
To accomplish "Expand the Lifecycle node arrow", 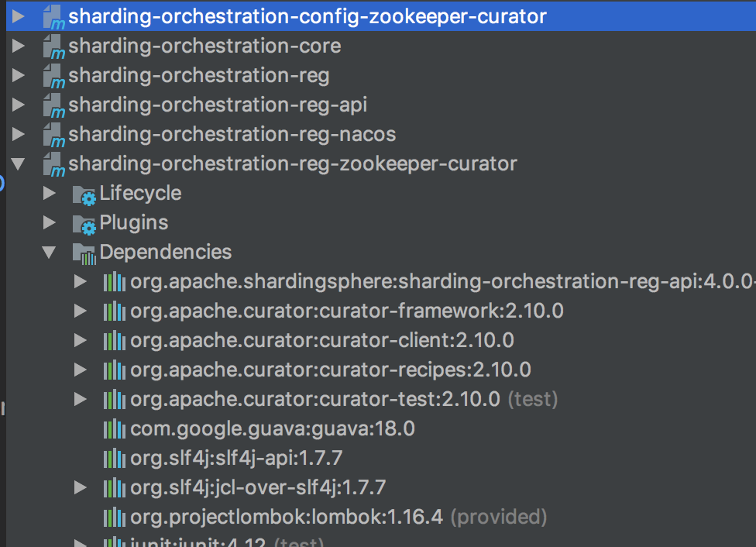I will click(x=49, y=194).
